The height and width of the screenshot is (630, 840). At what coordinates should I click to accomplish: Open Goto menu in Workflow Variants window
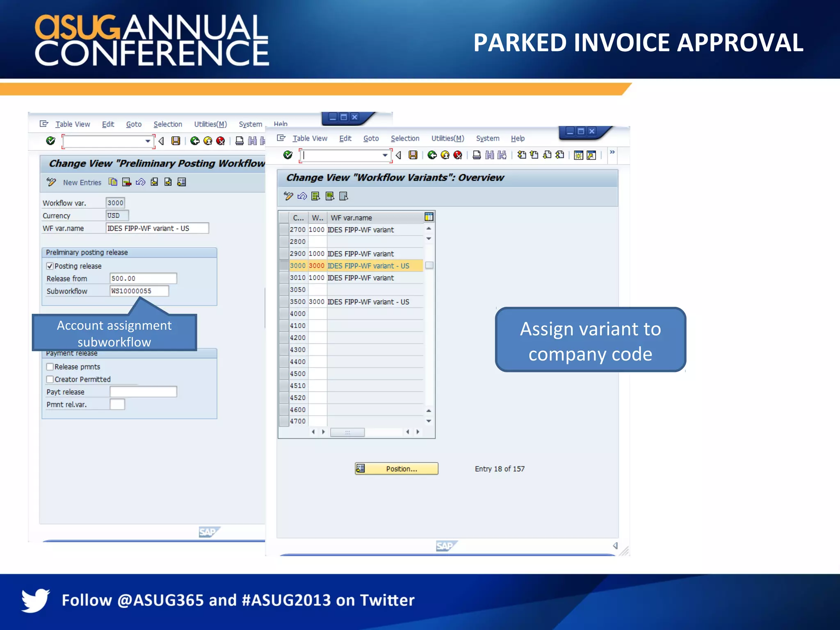371,138
